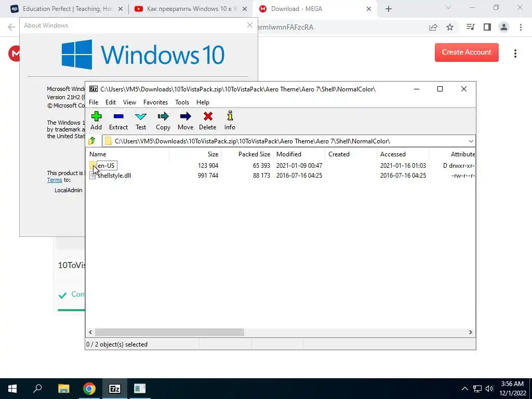The image size is (532, 399).
Task: Bookmark this page with the star icon
Action: point(450,27)
